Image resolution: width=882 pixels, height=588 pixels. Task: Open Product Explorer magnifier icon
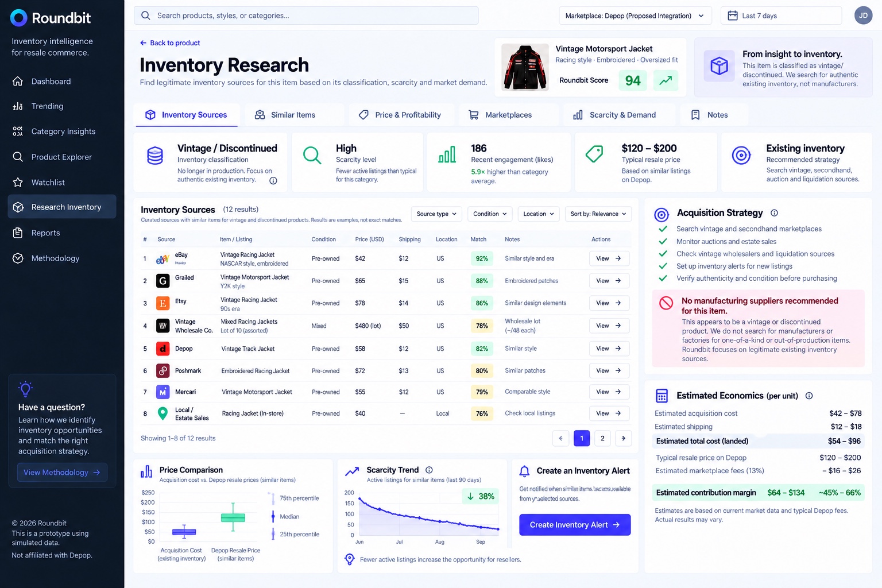[x=18, y=157]
